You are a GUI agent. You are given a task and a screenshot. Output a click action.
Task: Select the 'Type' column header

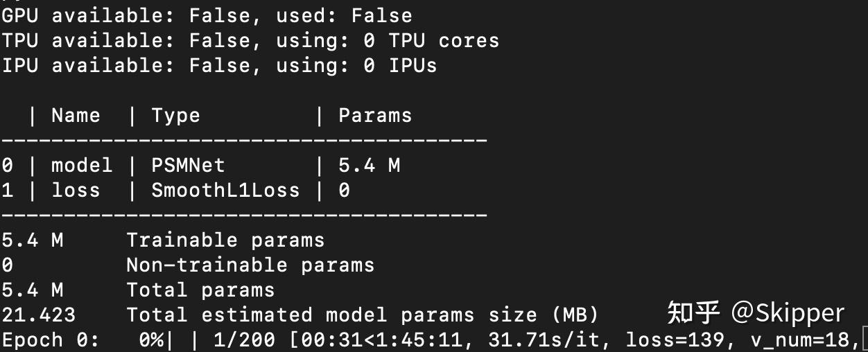175,115
